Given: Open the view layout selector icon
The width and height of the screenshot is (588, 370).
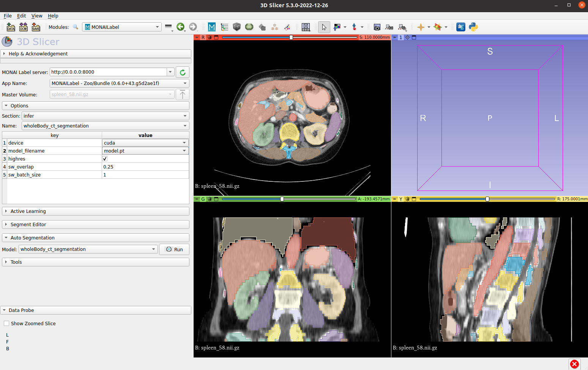Looking at the screenshot, I should 306,27.
